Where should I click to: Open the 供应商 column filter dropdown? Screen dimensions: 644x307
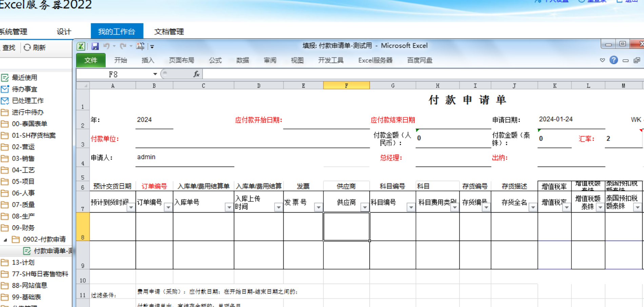(365, 207)
